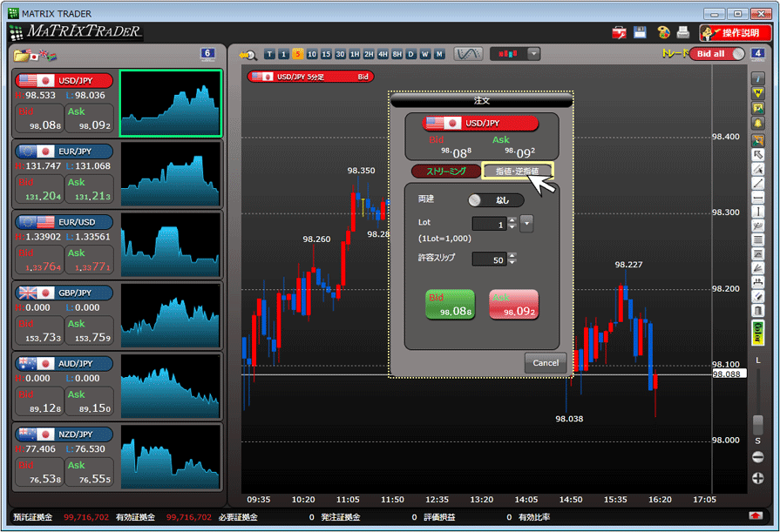Click the number 6 panel layout icon
Viewport: 780px width, 532px height.
[x=207, y=54]
